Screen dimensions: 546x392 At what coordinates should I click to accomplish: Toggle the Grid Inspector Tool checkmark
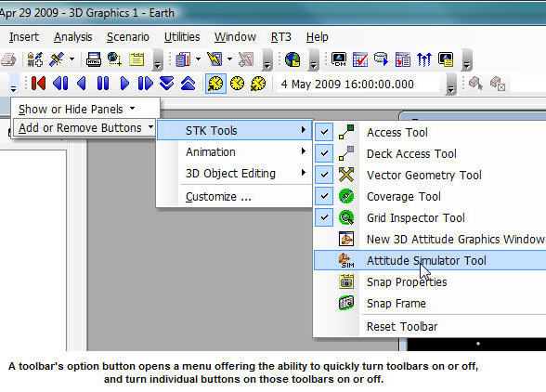pyautogui.click(x=324, y=217)
